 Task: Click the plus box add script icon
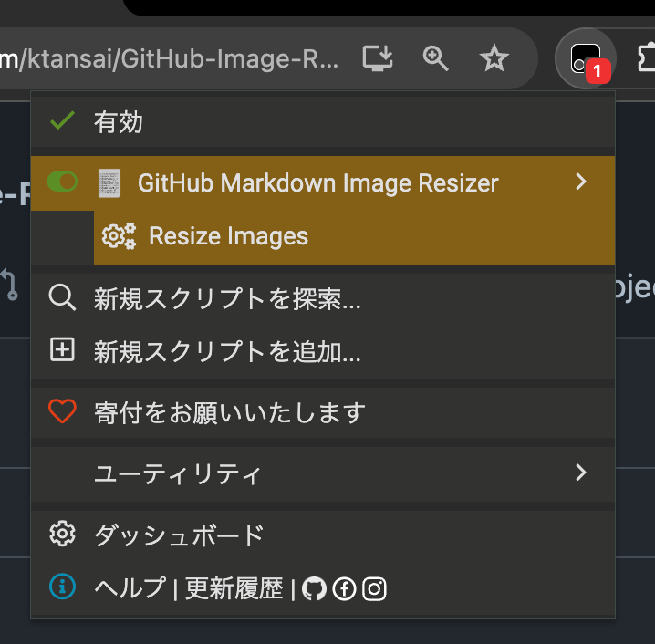pos(62,349)
